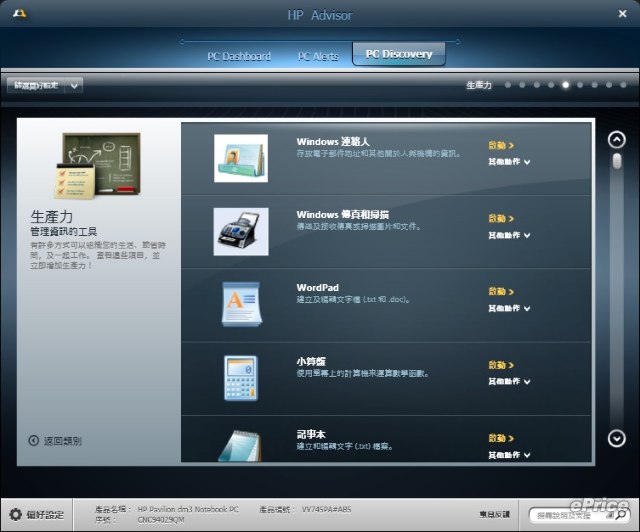
Task: Switch to the PC Dashboard tab
Action: [239, 56]
